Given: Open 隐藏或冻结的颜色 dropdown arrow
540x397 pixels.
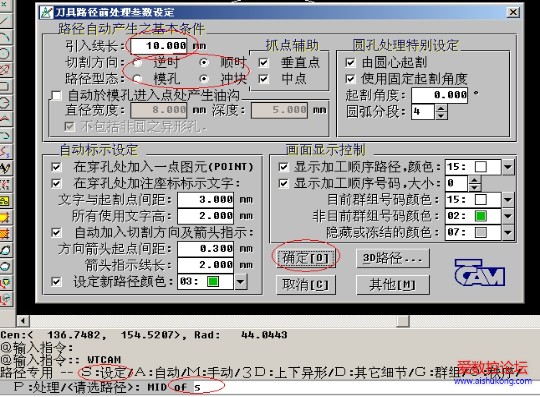Looking at the screenshot, I should pos(508,232).
